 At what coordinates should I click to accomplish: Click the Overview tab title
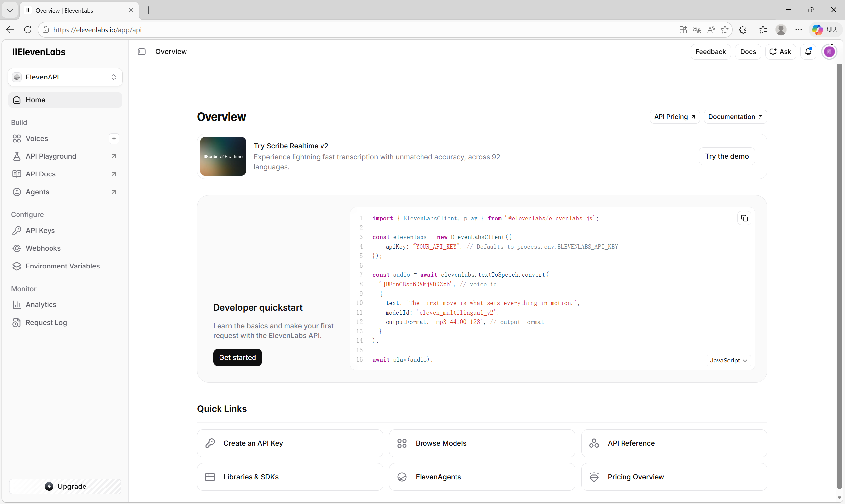(64, 10)
